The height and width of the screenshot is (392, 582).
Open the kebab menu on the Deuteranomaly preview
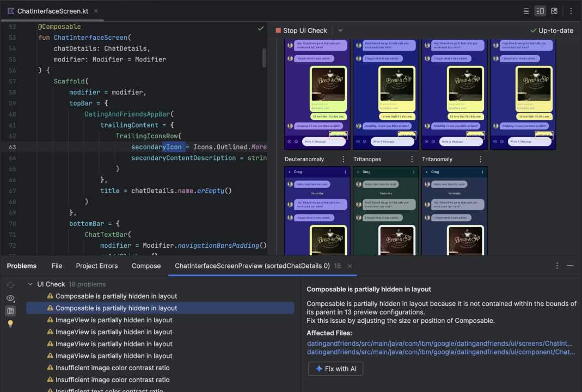[x=343, y=159]
